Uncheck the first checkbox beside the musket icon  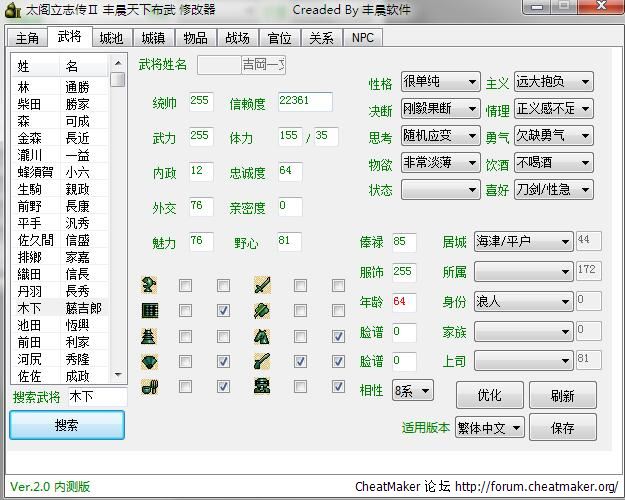[299, 362]
